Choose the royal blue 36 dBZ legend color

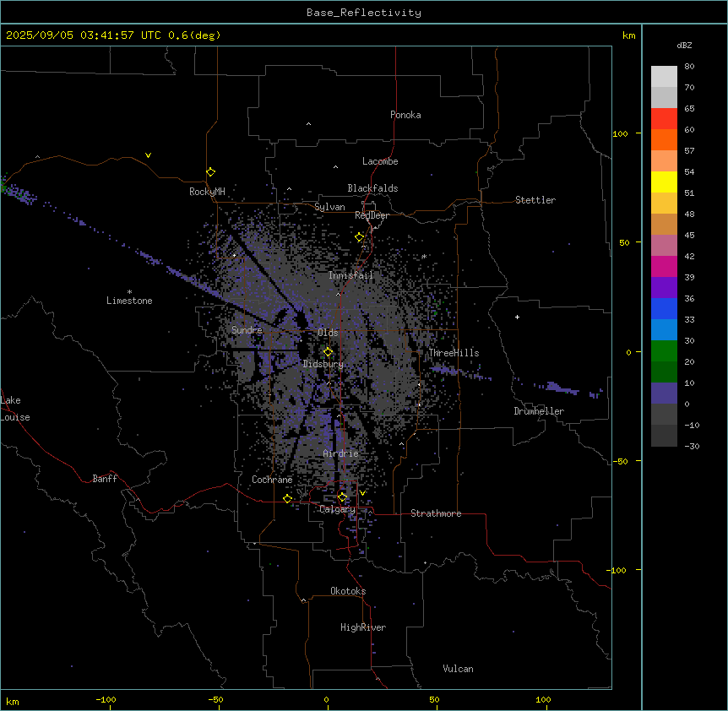coord(664,308)
